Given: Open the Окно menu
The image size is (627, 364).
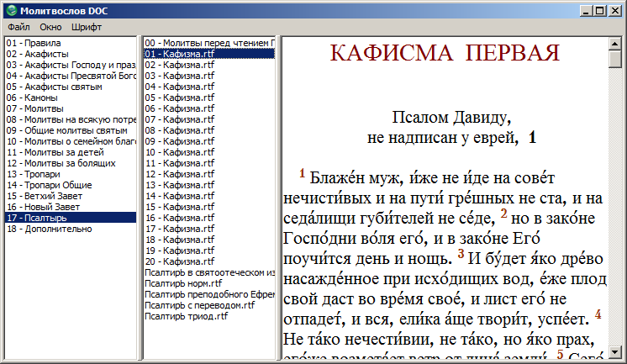Looking at the screenshot, I should click(50, 28).
